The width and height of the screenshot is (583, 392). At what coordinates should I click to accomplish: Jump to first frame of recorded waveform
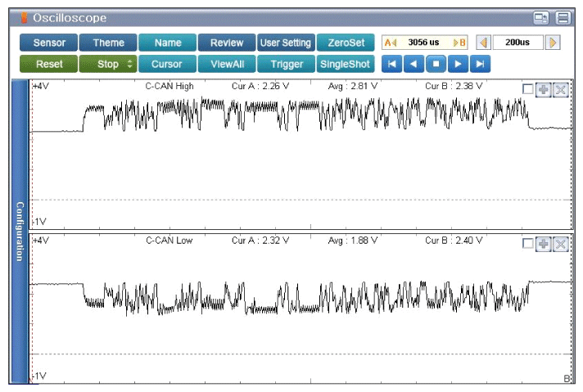tap(392, 64)
